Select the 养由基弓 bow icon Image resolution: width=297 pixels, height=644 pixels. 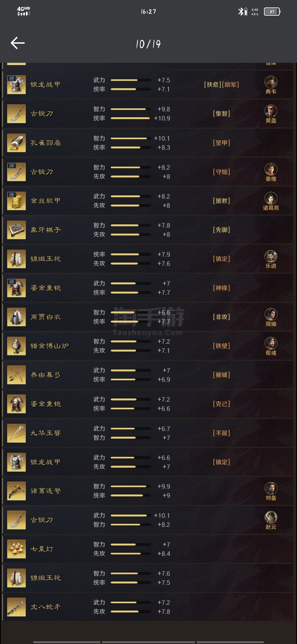[x=16, y=375]
